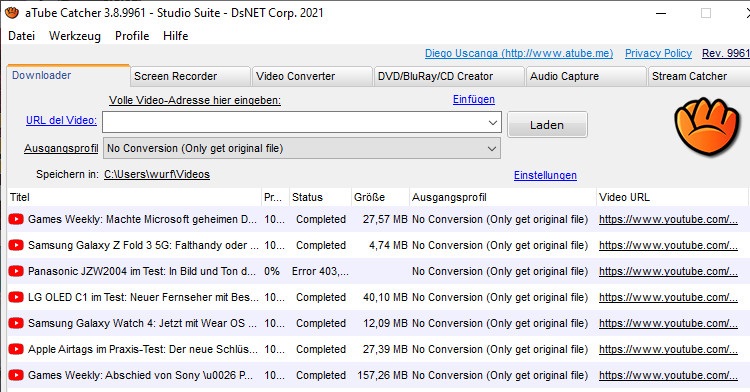
Task: Minimize the aTube Catcher window
Action: click(x=661, y=13)
